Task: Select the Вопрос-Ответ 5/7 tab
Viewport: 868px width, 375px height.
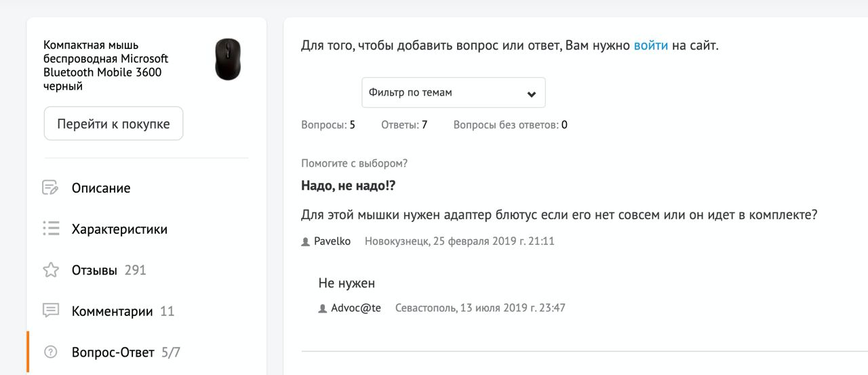Action: coord(126,352)
